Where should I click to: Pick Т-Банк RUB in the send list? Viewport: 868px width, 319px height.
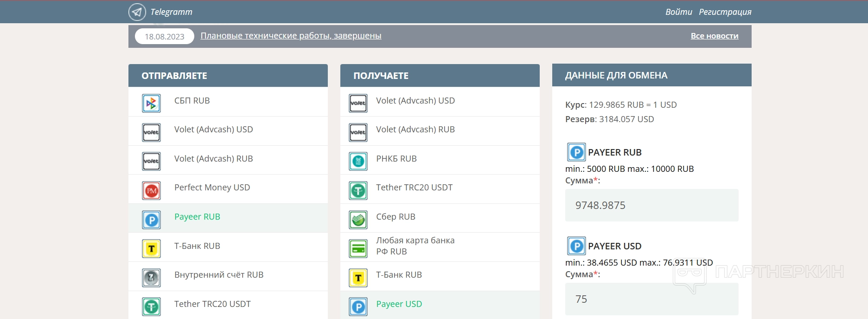point(228,247)
